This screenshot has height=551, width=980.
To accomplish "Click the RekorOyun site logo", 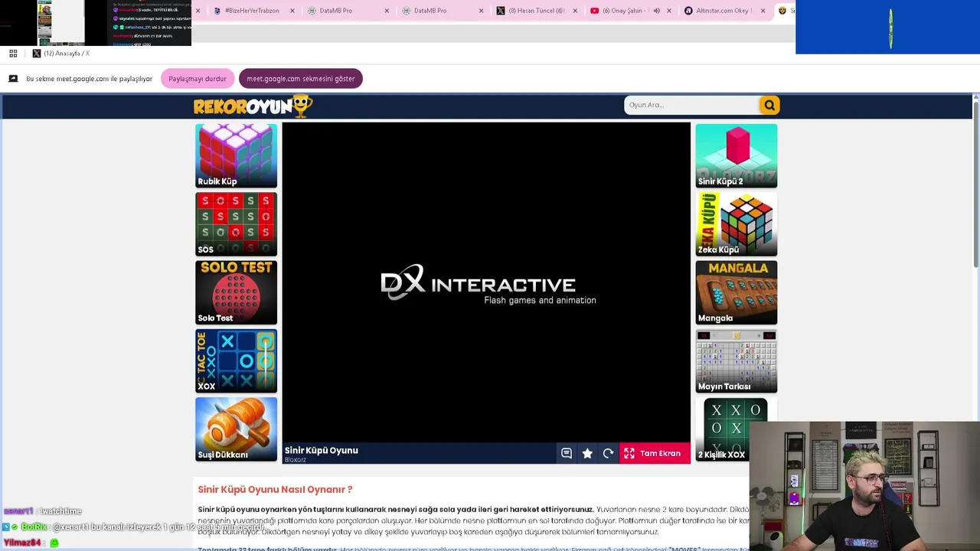I will point(253,106).
